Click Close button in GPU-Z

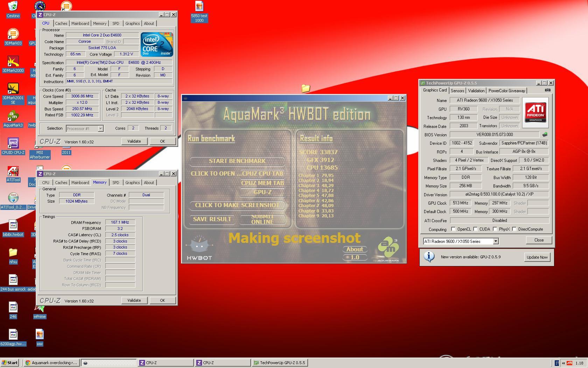coord(539,240)
